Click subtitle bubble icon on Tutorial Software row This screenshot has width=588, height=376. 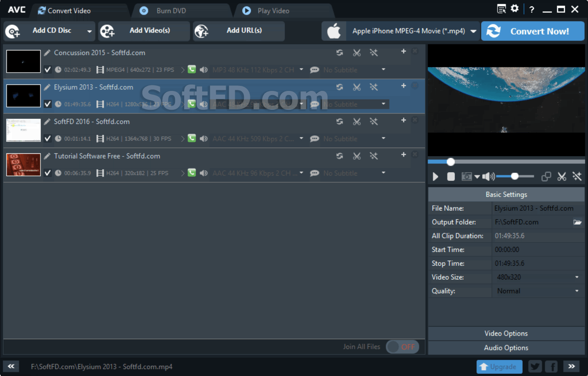pos(315,173)
